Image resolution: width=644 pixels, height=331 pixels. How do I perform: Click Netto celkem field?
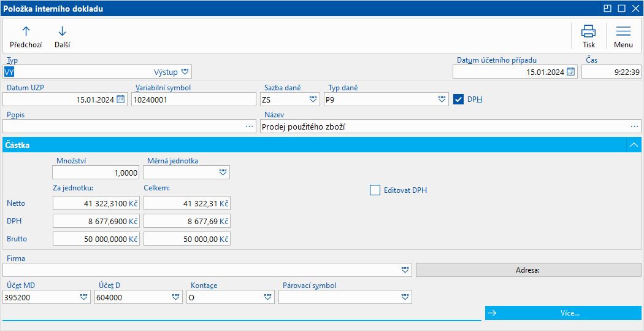tap(187, 203)
